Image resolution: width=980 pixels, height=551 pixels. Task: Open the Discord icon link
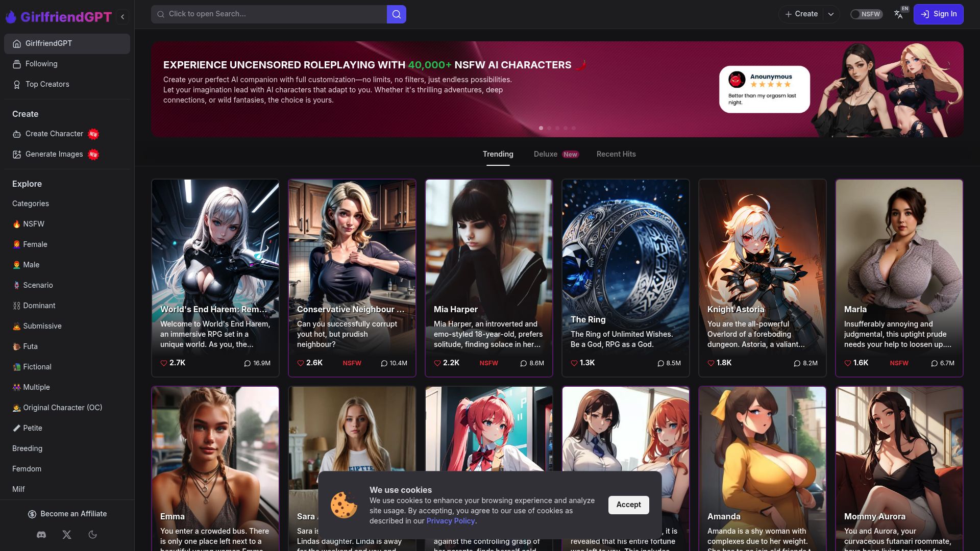tap(41, 535)
